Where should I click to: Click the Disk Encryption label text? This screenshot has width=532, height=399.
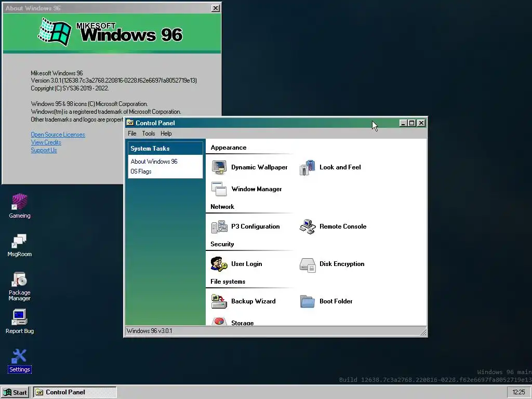pos(342,264)
